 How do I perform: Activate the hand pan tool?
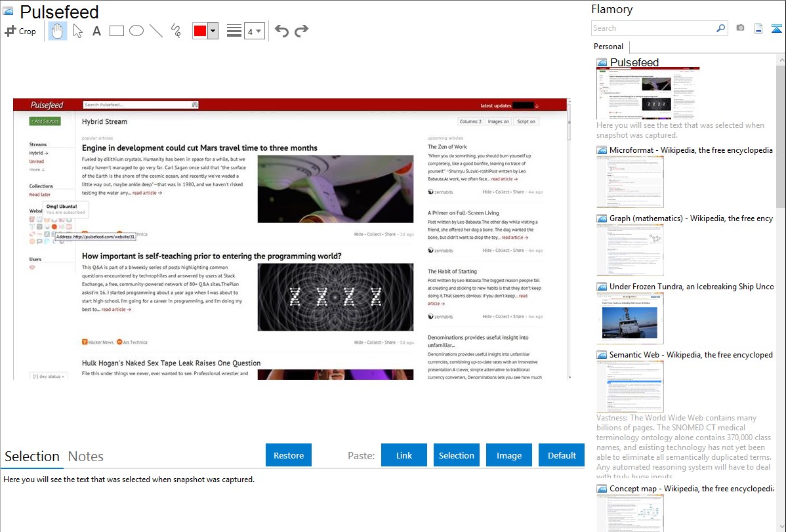57,31
